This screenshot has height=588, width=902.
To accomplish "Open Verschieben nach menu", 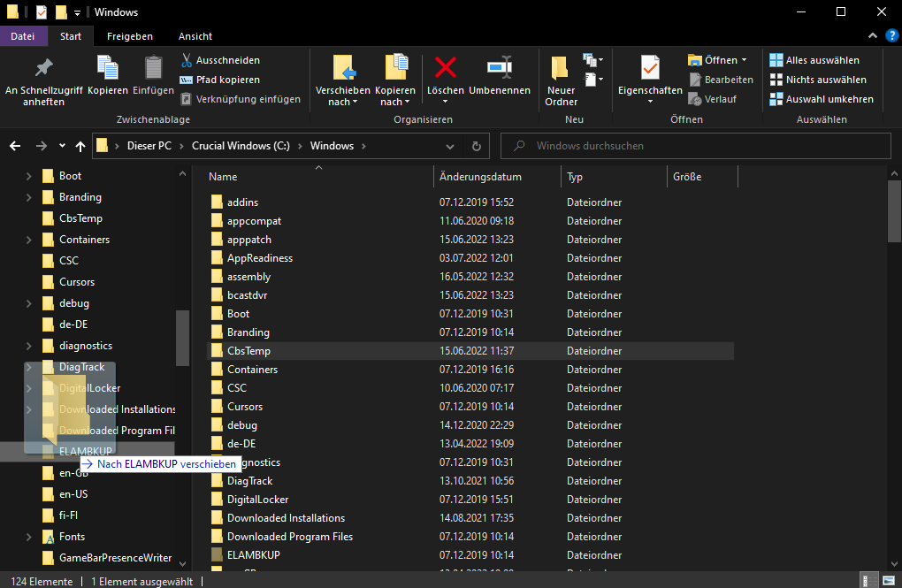I will coord(343,81).
